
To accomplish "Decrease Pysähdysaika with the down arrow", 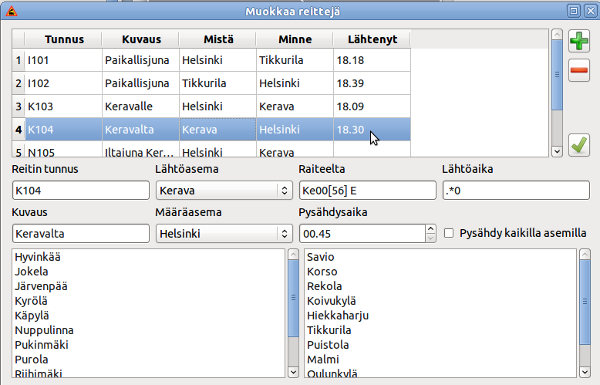I will pyautogui.click(x=430, y=238).
